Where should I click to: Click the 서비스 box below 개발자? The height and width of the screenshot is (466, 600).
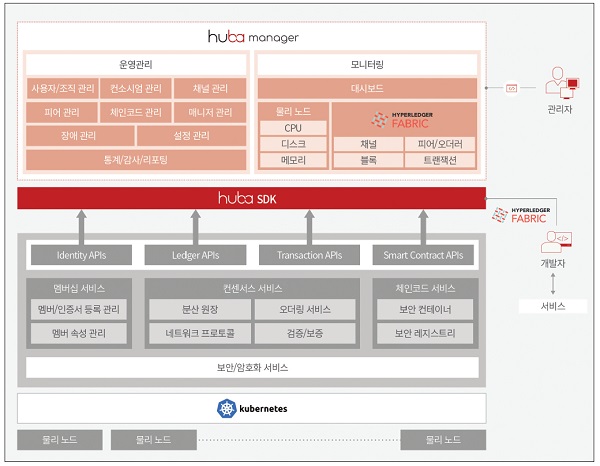click(x=553, y=306)
